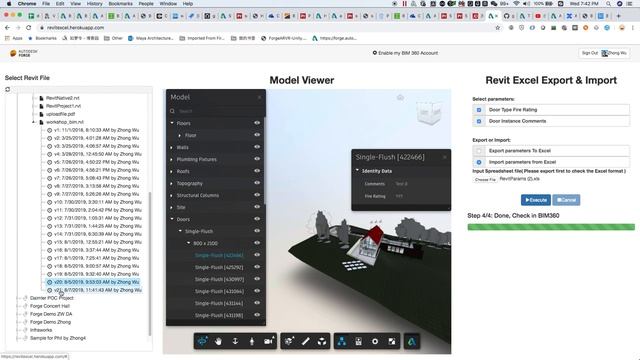Open viewer Settings toolbar button
This screenshot has height=360, width=640.
coord(375,341)
